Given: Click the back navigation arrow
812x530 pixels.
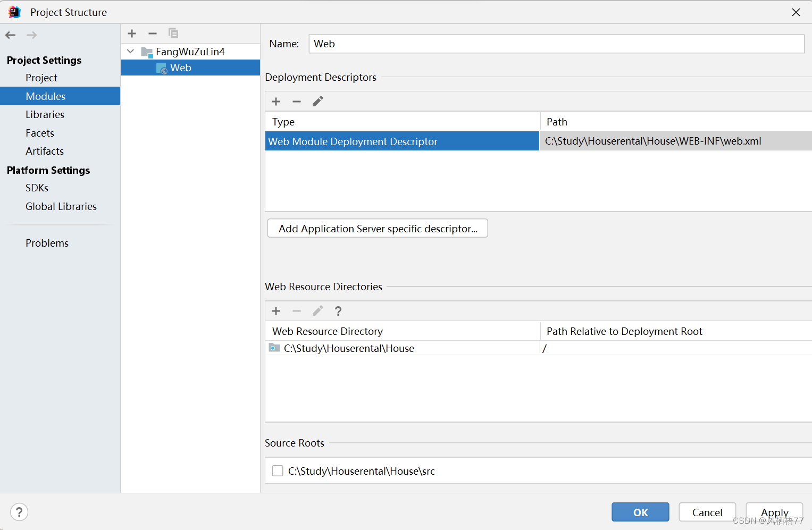Looking at the screenshot, I should pos(10,35).
